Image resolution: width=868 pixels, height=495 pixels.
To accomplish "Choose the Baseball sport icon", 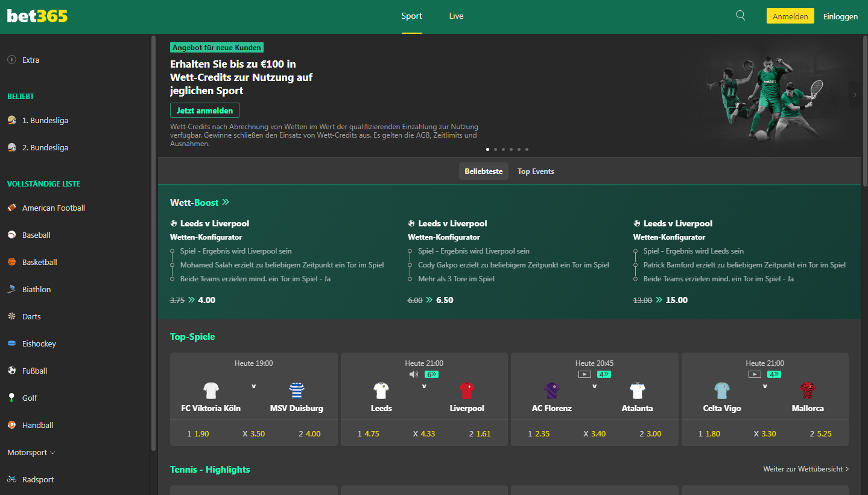I will coord(12,235).
